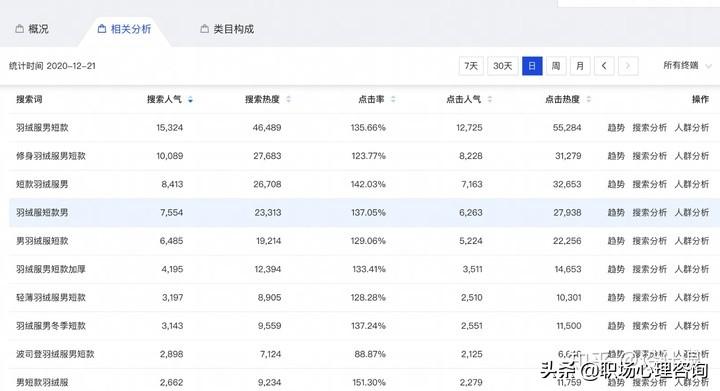Viewport: 720px width, 391px height.
Task: Open the 所有终端 dropdown
Action: tap(687, 66)
